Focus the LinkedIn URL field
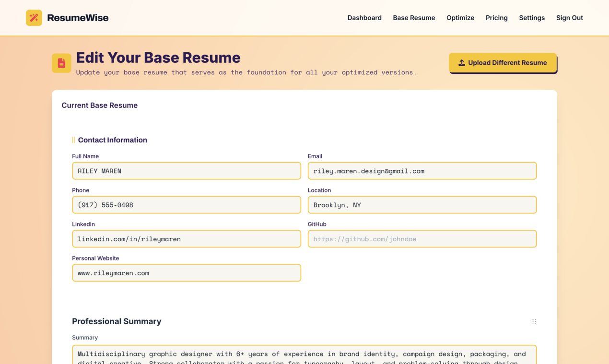Image resolution: width=609 pixels, height=364 pixels. tap(187, 239)
